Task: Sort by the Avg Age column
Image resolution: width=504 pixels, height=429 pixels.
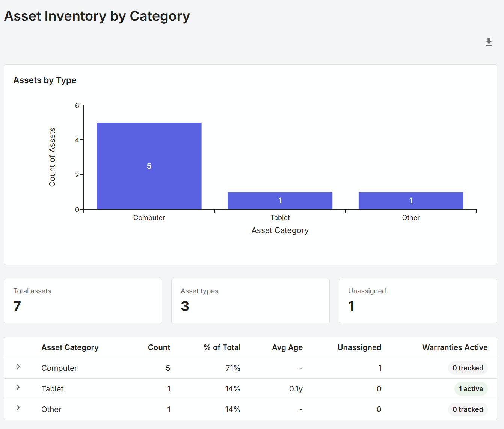Action: (x=287, y=347)
